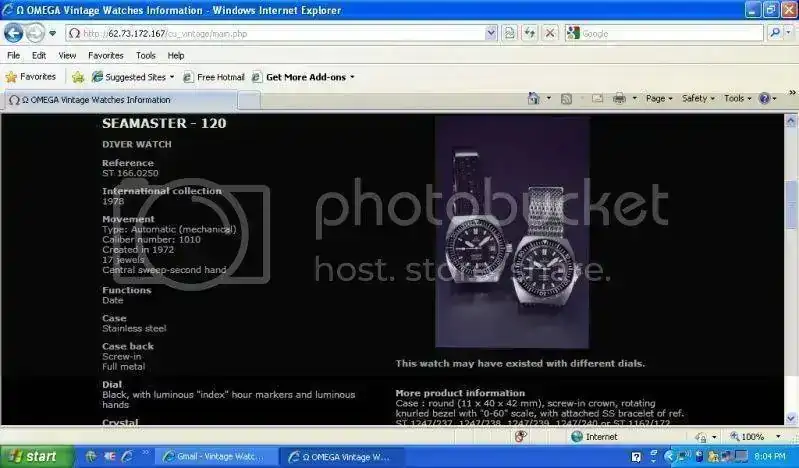The width and height of the screenshot is (799, 468).
Task: Open the Protected Mode security dropdown in status bar
Action: click(706, 437)
